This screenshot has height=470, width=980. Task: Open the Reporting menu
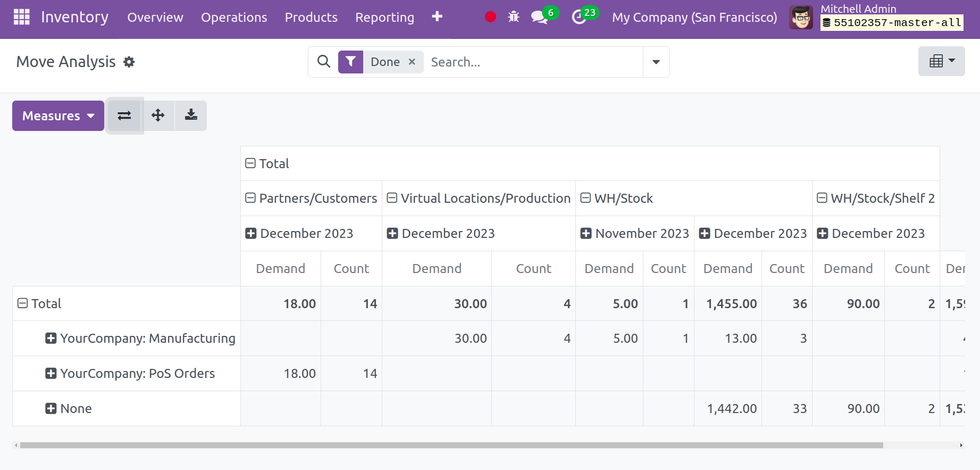384,17
